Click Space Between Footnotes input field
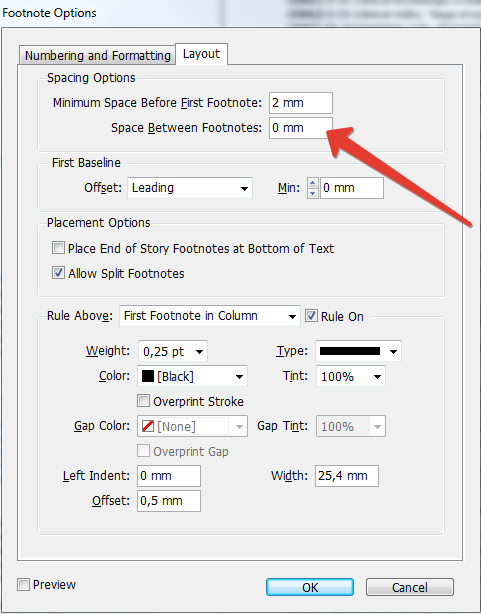The width and height of the screenshot is (481, 614). 300,128
